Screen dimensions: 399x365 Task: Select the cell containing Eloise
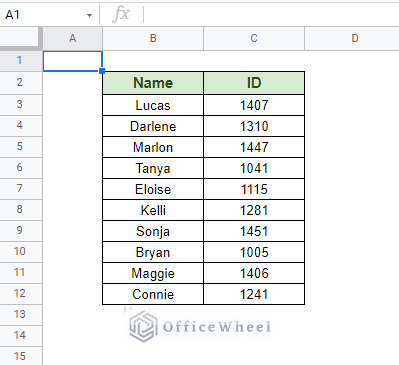coord(153,189)
